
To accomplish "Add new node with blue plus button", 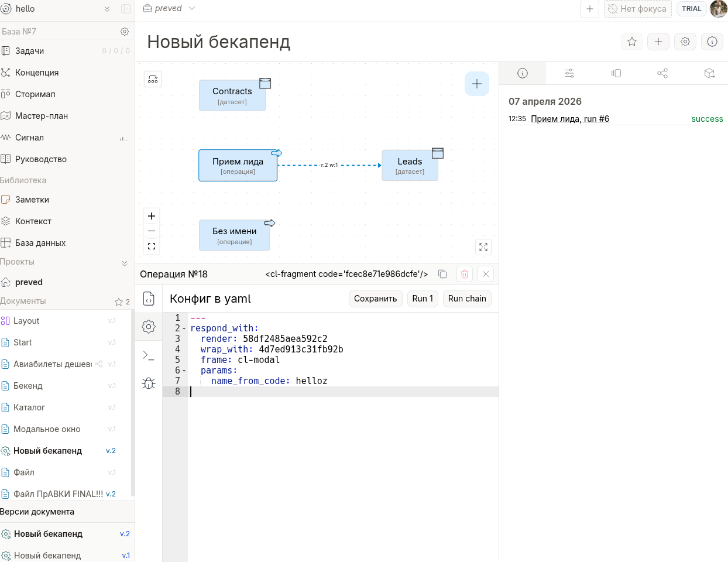I will (x=477, y=84).
